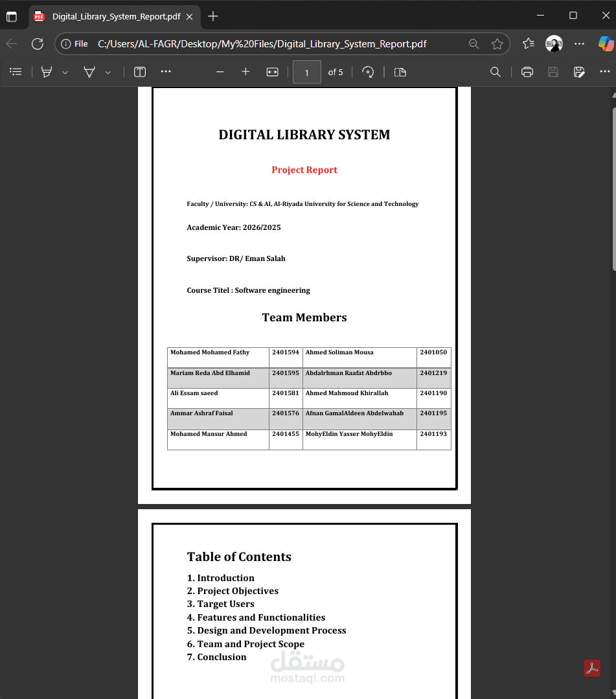Click the 'Mohamed Mohamed Fathy' table cell
The width and height of the screenshot is (616, 699).
pyautogui.click(x=218, y=358)
